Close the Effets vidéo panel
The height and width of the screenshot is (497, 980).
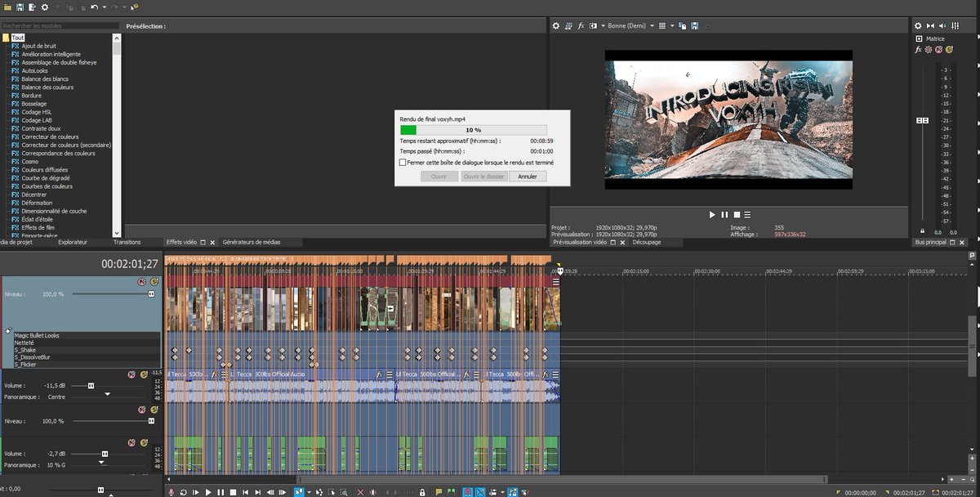(x=212, y=242)
